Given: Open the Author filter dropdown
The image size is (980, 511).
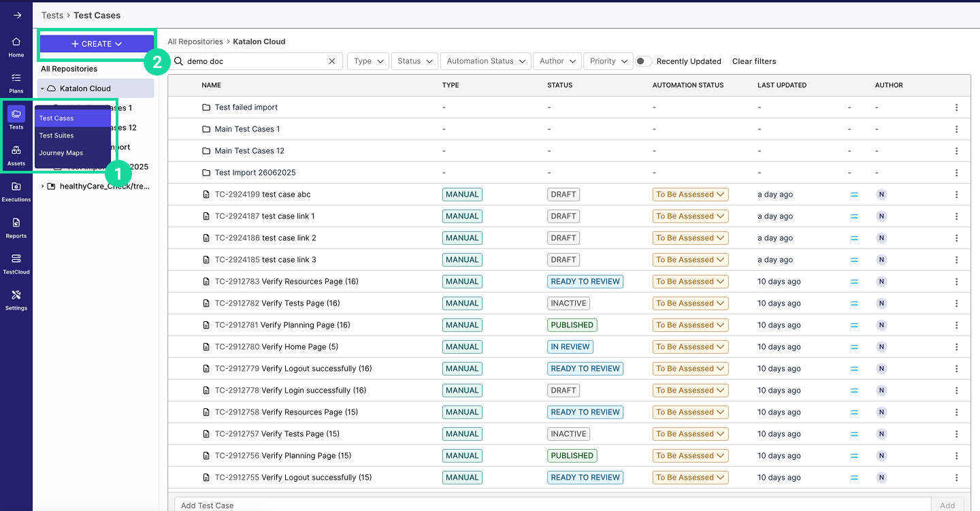Looking at the screenshot, I should click(x=557, y=61).
